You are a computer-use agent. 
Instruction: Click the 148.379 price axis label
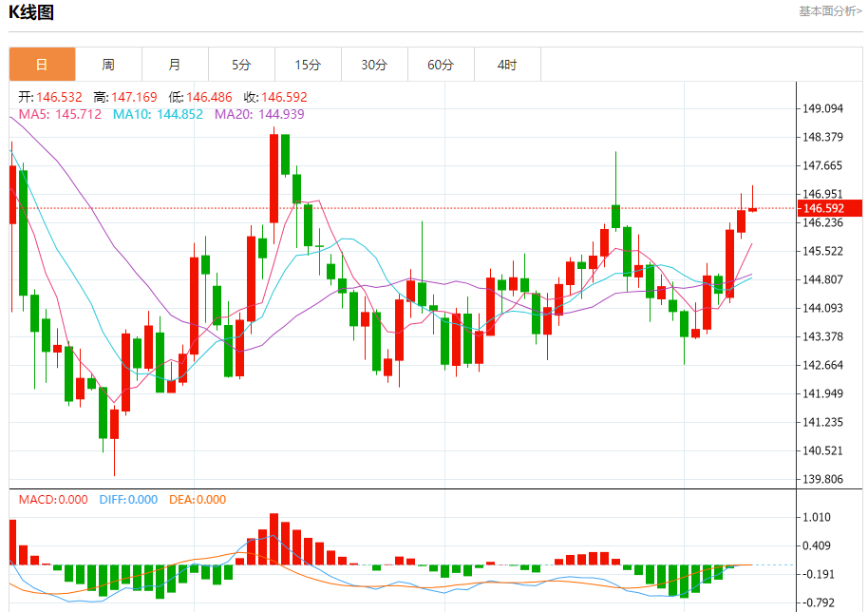[822, 137]
